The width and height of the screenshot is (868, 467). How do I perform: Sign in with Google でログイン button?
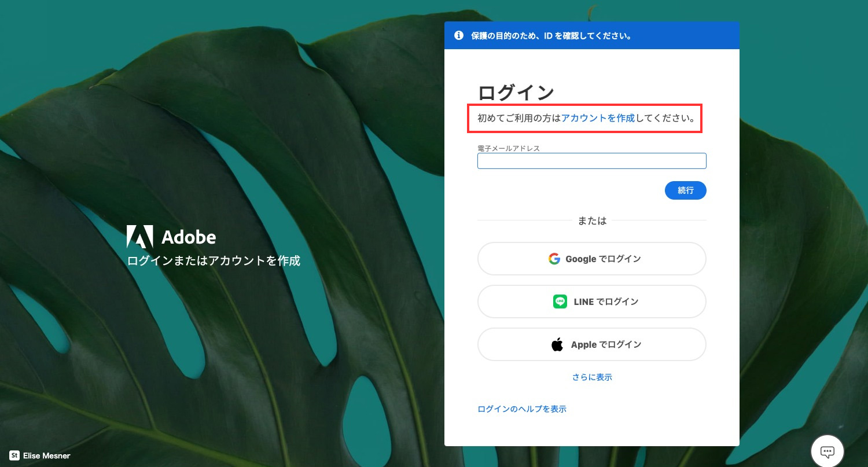[591, 259]
